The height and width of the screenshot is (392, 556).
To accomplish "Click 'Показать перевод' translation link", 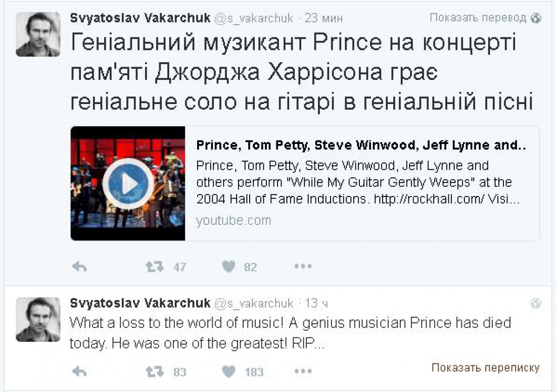I will (x=478, y=17).
